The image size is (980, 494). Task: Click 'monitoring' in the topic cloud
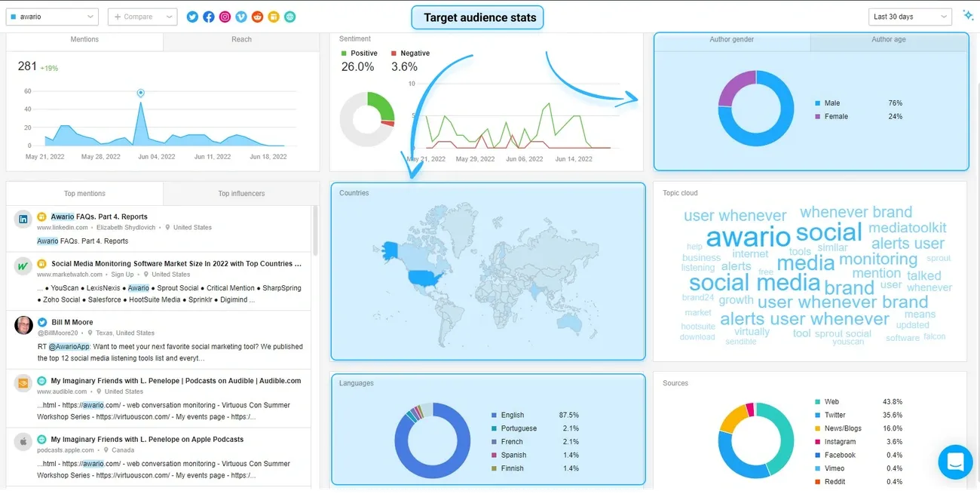click(x=878, y=259)
